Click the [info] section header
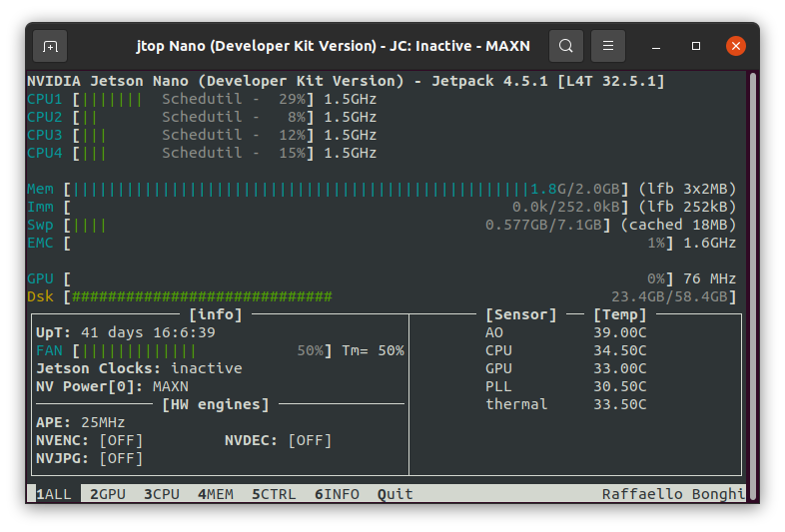Viewport: 785px width, 532px height. coord(216,314)
